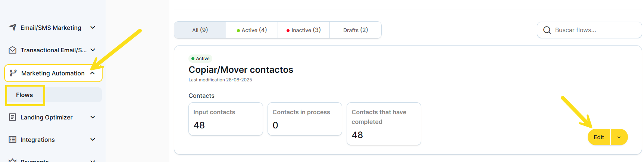Click the Landing Optimizer page icon
The width and height of the screenshot is (644, 162).
pos(13,117)
